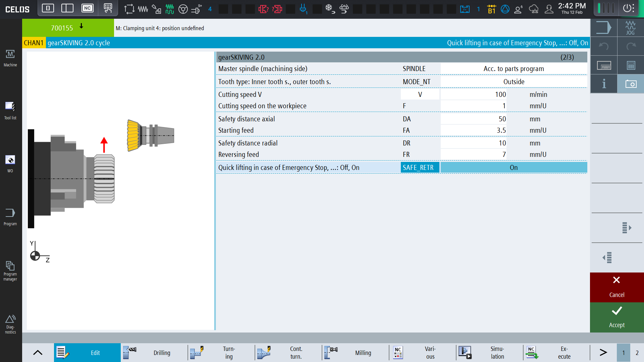
Task: Open Diagnostics from the sidebar
Action: (10, 324)
